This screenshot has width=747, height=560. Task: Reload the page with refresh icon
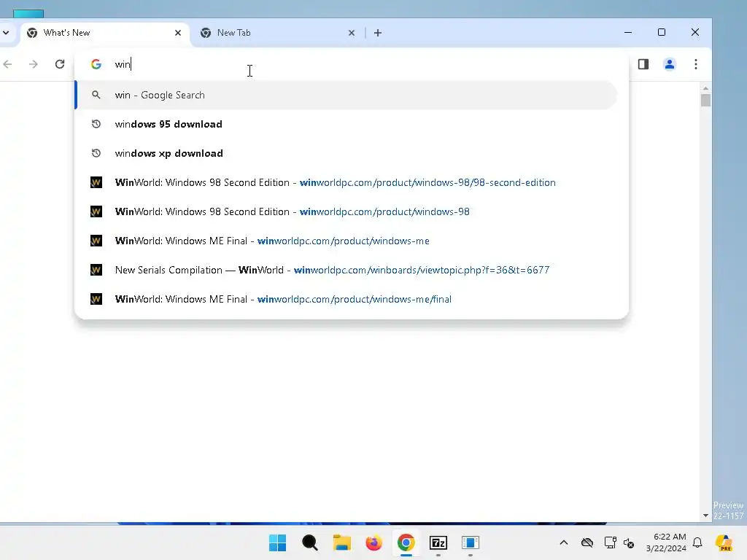tap(60, 64)
